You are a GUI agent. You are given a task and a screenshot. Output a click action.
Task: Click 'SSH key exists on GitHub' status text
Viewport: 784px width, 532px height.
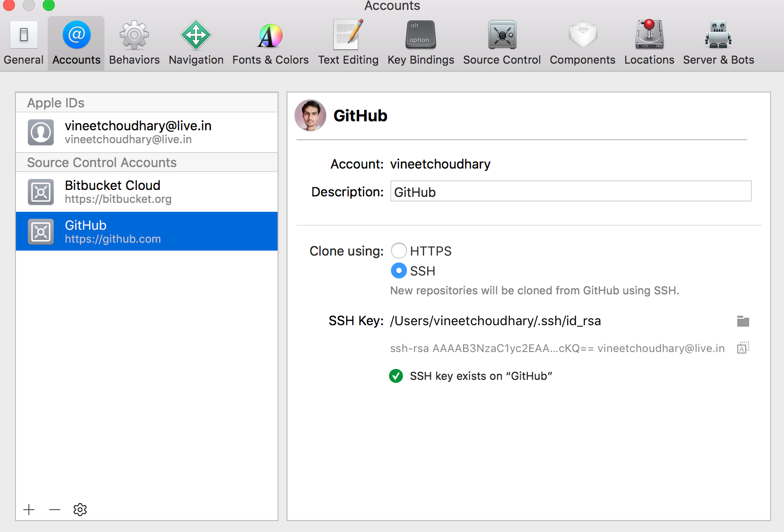(481, 376)
